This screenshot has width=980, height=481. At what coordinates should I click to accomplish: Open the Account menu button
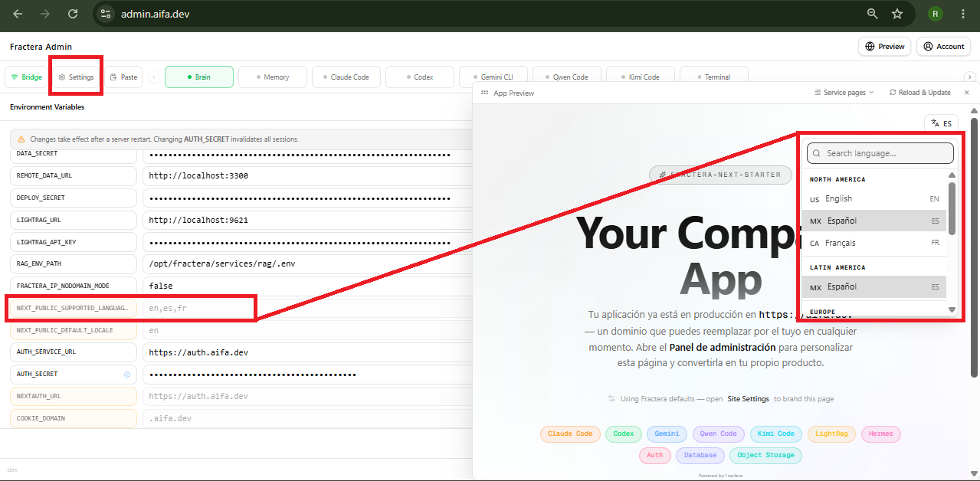(944, 47)
